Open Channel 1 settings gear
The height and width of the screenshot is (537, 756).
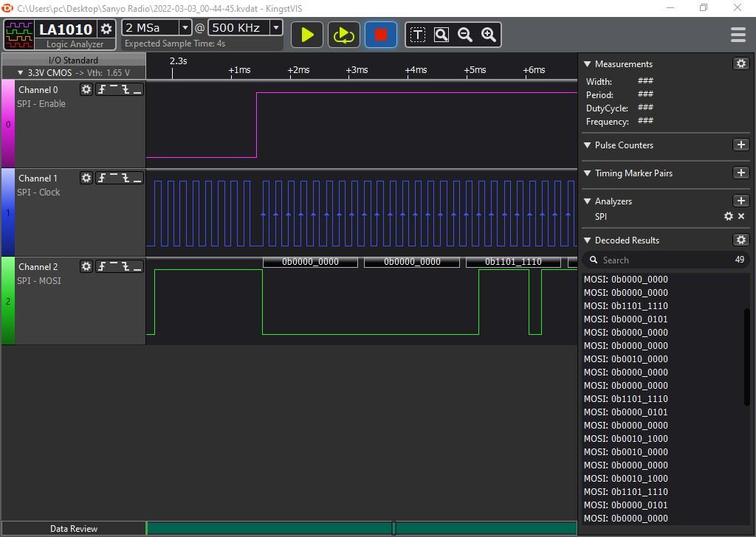86,178
